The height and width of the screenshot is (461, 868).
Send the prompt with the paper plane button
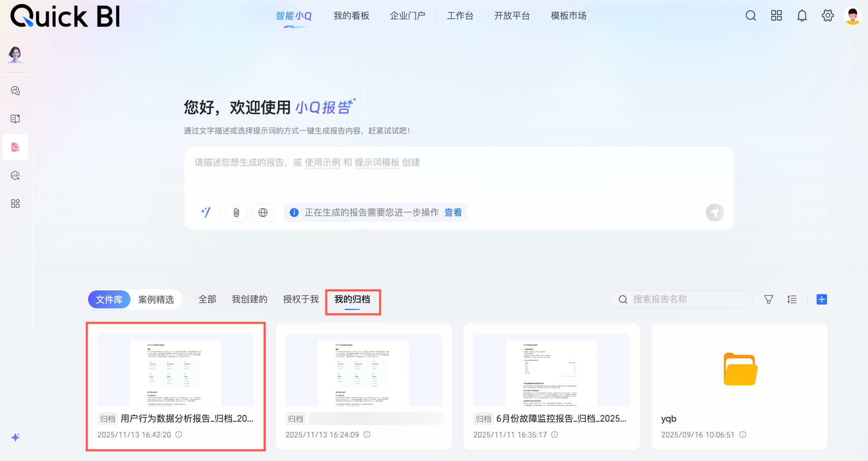(714, 213)
